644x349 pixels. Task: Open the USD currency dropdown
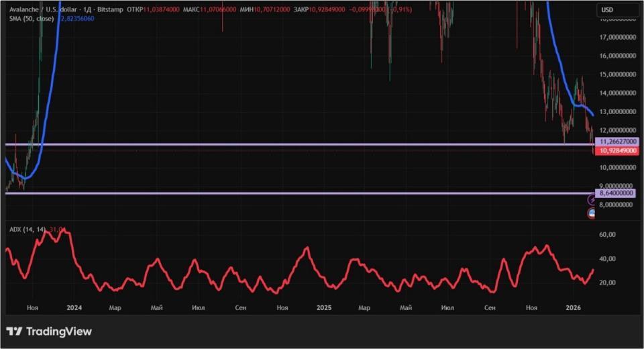point(616,10)
